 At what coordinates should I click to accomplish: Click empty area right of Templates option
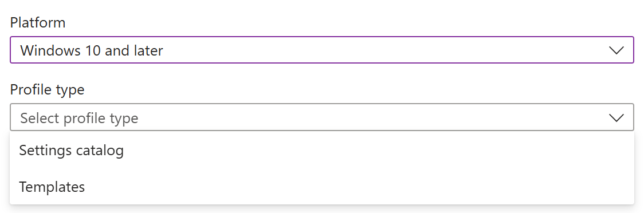coord(359,186)
